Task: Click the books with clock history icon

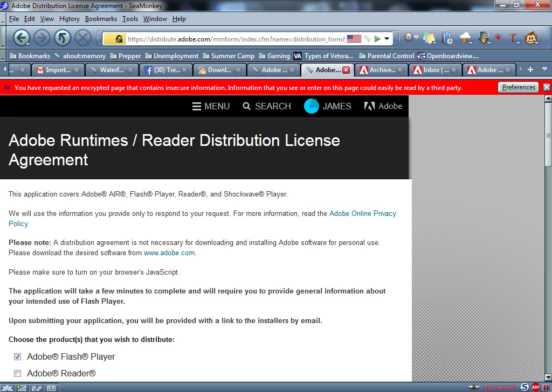Action: 447,38
